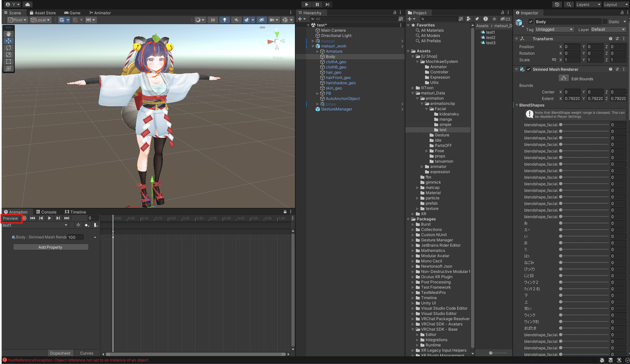Toggle the Static checkbox
Image resolution: width=630 pixels, height=364 pixels.
point(605,22)
